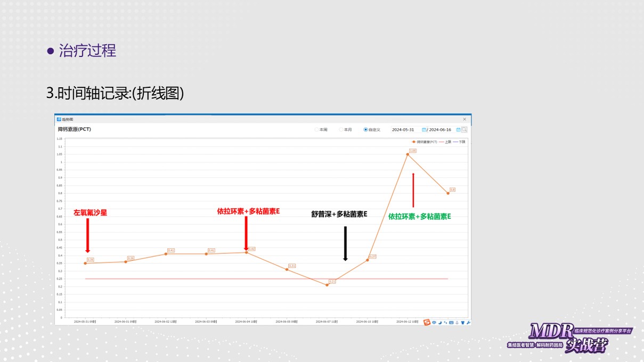Click the 1.05 peak data point

click(x=407, y=154)
